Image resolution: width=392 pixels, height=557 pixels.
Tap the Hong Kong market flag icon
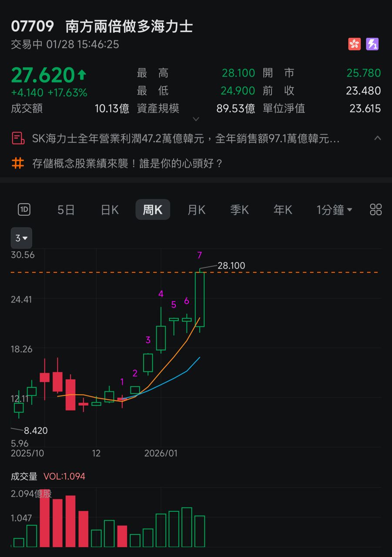coord(355,44)
